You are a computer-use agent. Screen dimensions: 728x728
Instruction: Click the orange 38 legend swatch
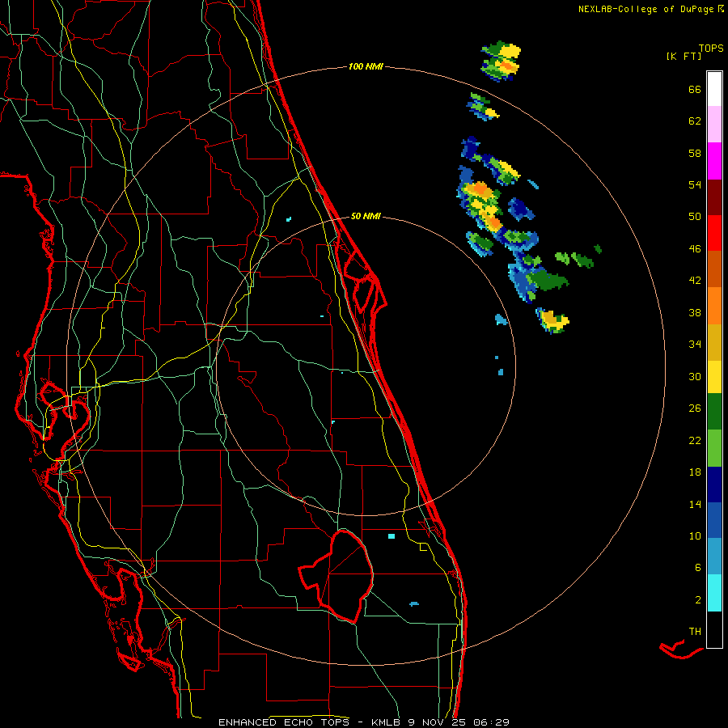pos(714,306)
